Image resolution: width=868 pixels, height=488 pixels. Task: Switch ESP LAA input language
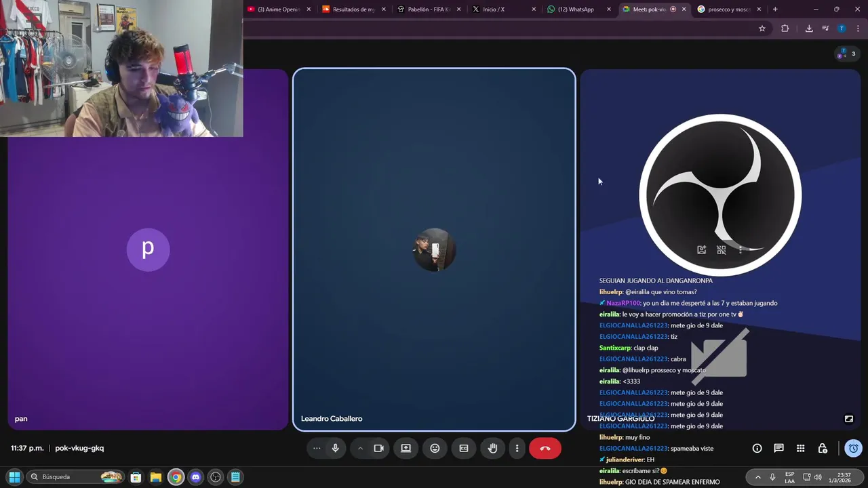[789, 477]
